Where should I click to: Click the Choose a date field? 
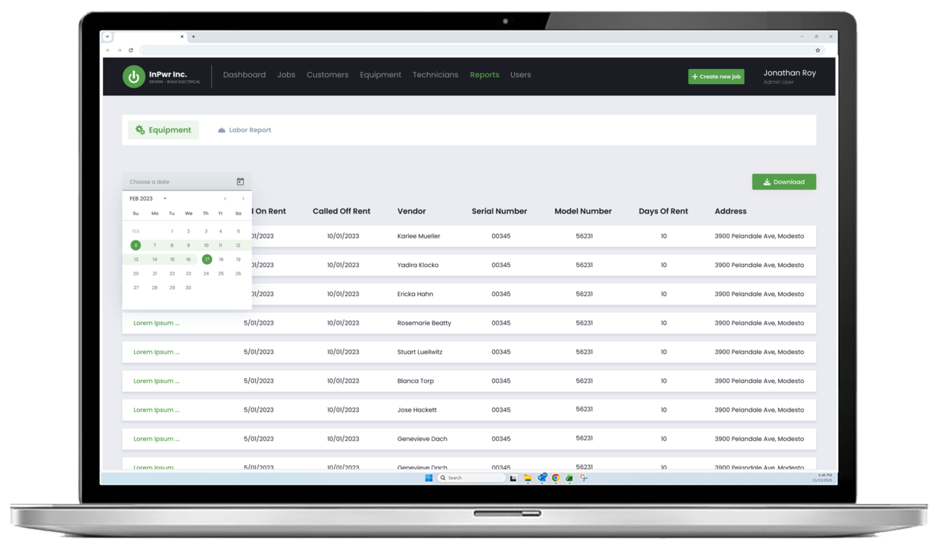tap(178, 182)
